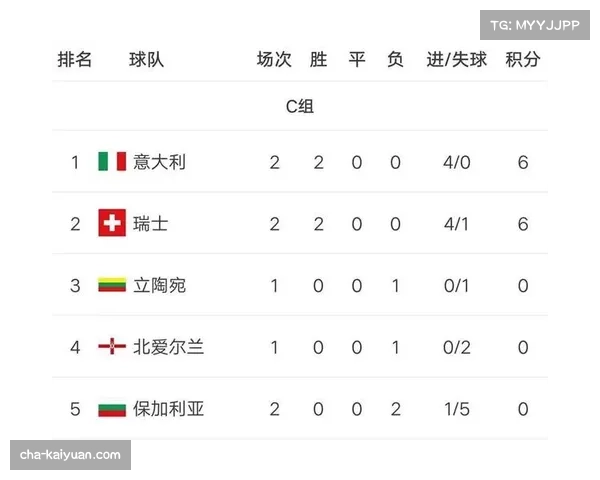Select the C组 group heading
Viewport: 600px width, 480px height.
point(300,106)
